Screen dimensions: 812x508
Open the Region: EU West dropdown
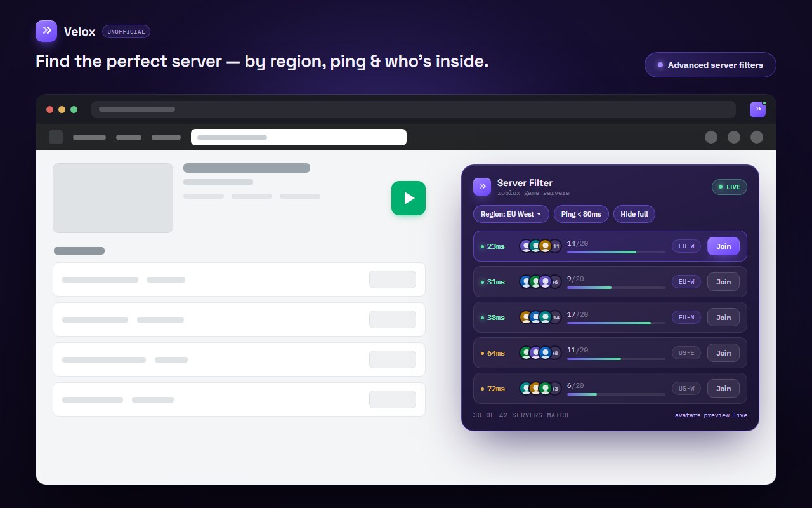pyautogui.click(x=511, y=214)
